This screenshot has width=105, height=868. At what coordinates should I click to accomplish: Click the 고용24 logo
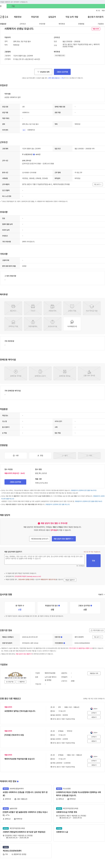(4, 17)
